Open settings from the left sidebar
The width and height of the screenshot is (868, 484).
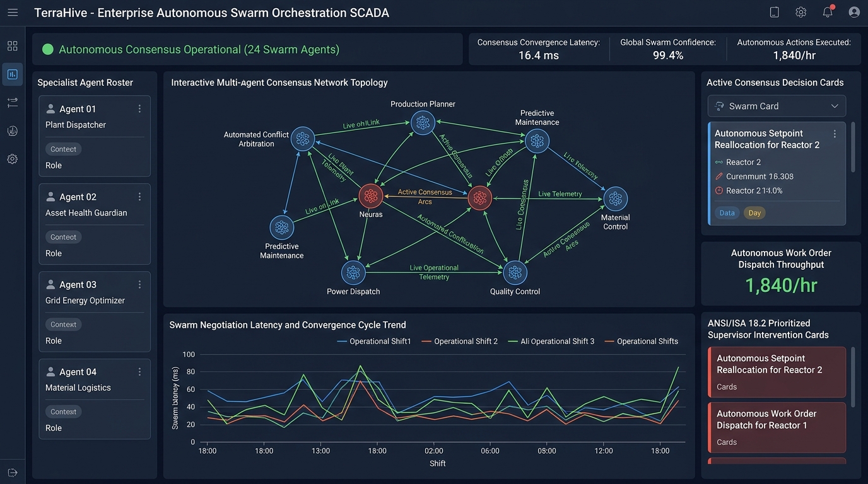click(x=13, y=159)
